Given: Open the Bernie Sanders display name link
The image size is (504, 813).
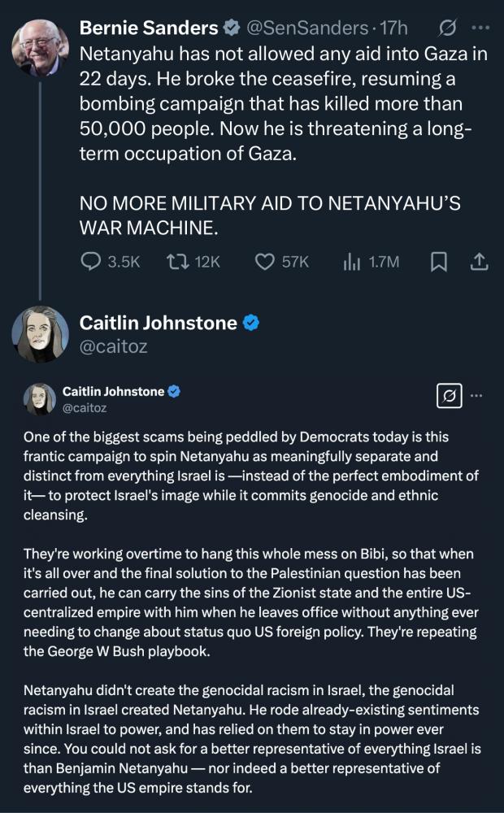Looking at the screenshot, I should pyautogui.click(x=149, y=28).
